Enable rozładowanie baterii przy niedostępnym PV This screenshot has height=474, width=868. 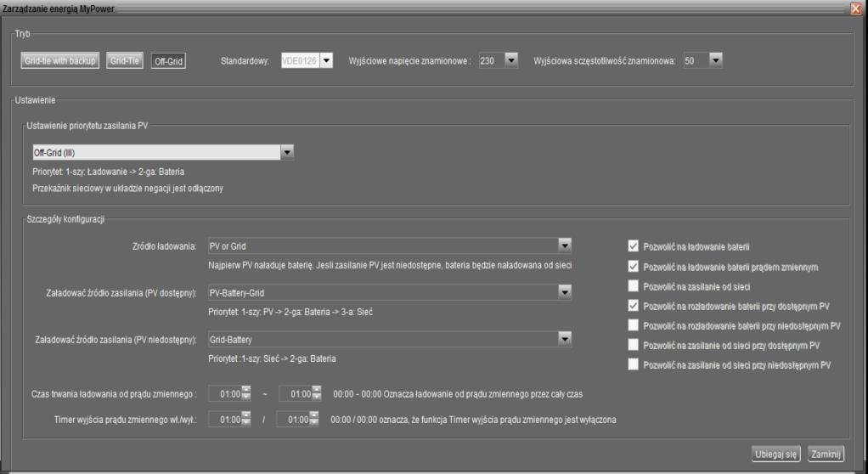click(x=634, y=325)
